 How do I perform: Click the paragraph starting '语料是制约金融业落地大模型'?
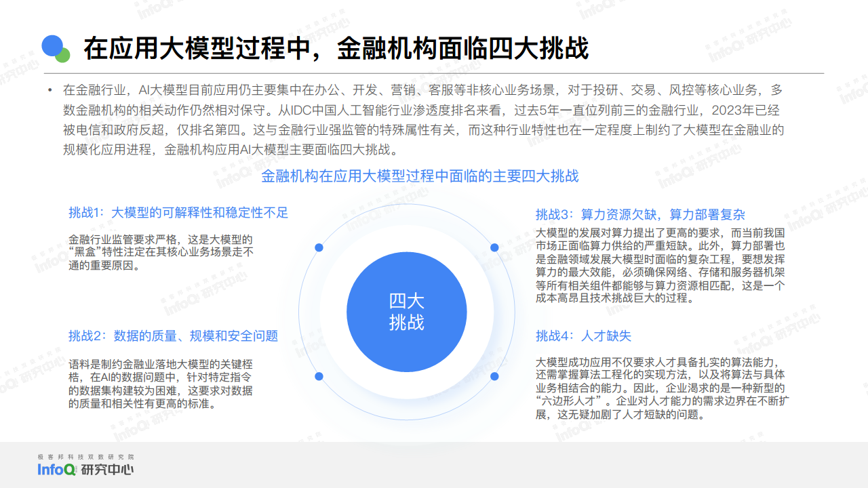(x=161, y=384)
